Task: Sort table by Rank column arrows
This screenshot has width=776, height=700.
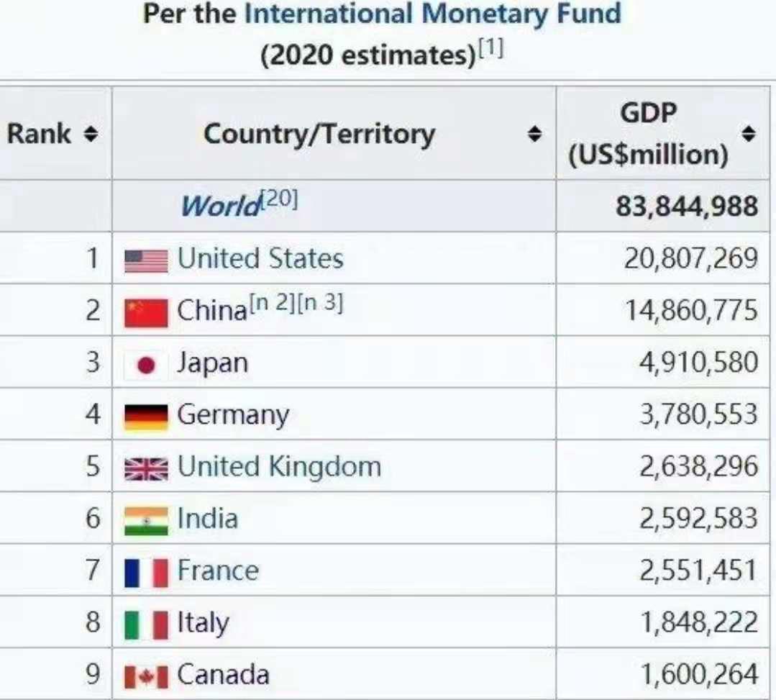Action: pos(91,134)
